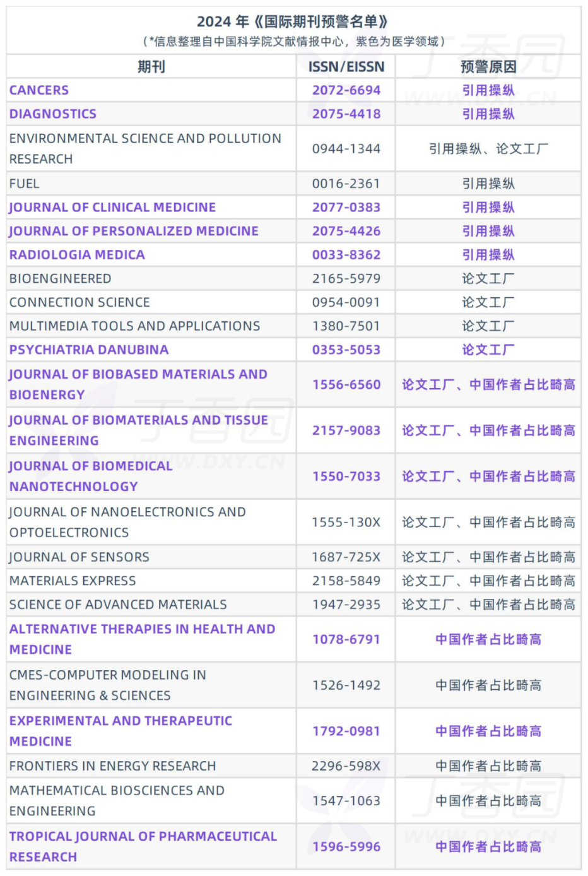The width and height of the screenshot is (588, 876).
Task: Click the FUEL journal name
Action: coord(24,184)
